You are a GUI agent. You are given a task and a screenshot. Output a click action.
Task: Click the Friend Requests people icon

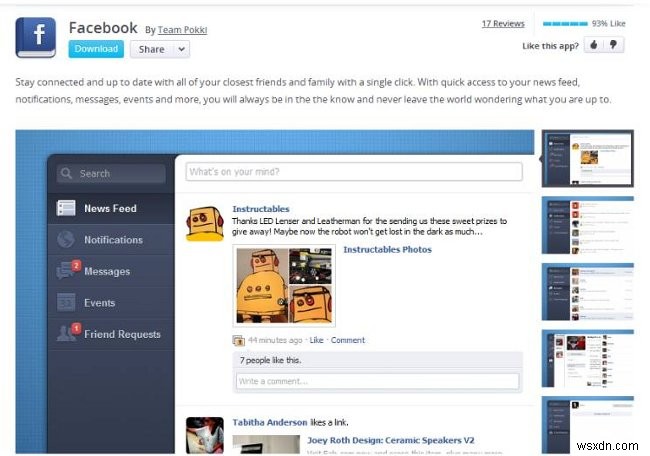point(68,333)
